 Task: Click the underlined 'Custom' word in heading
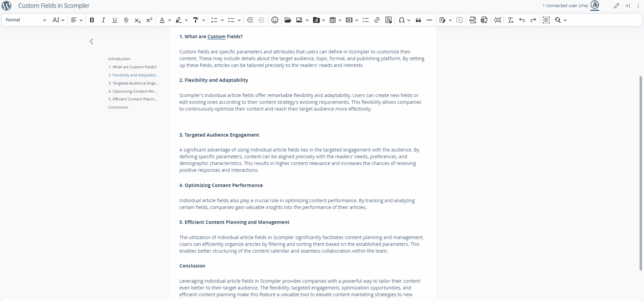click(216, 37)
